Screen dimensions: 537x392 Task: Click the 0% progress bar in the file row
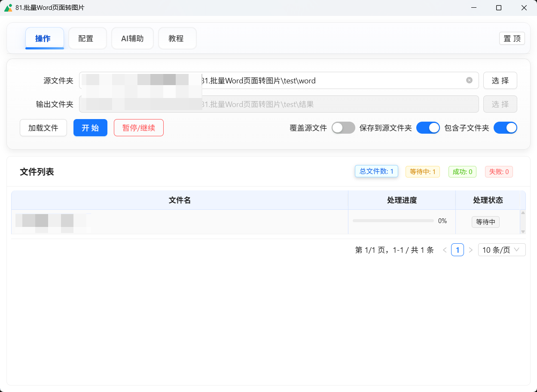393,220
